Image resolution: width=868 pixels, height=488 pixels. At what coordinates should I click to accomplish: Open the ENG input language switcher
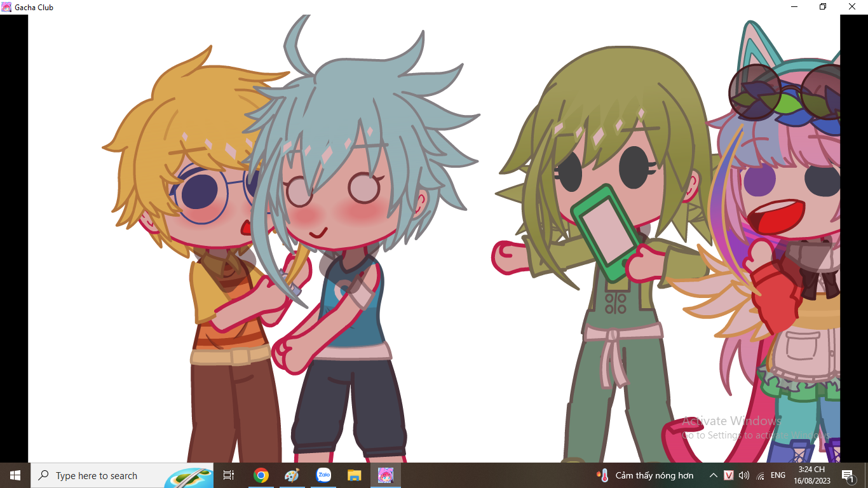pos(778,475)
